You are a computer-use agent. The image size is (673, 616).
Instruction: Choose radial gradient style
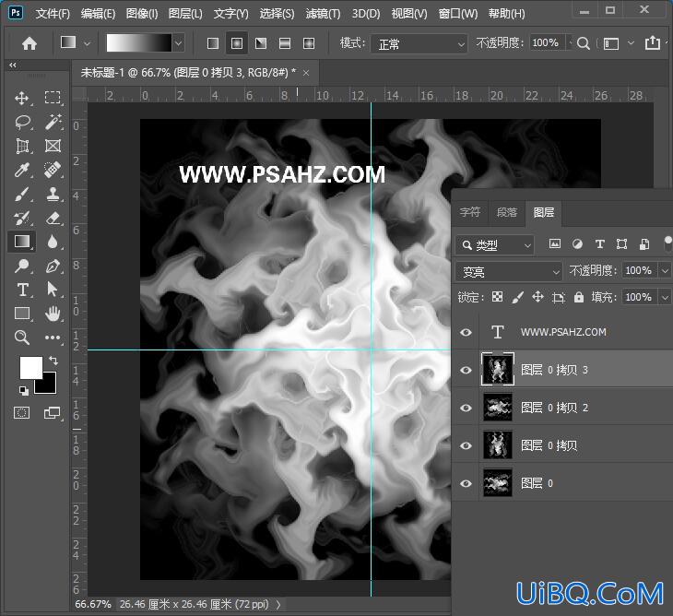[x=237, y=43]
